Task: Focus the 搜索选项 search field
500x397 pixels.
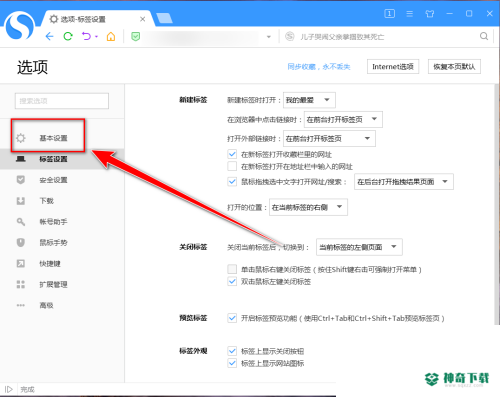Action: click(x=62, y=101)
